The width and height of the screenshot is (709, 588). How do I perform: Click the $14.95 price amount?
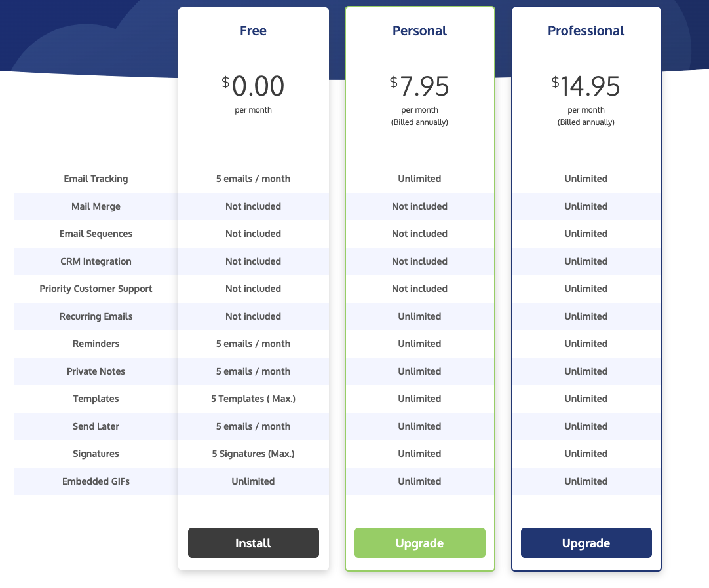(586, 86)
